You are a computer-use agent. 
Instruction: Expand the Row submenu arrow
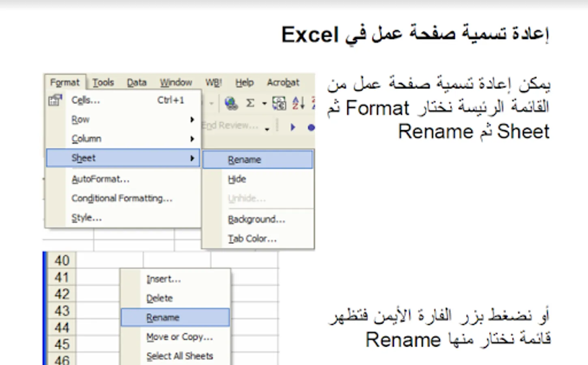(192, 120)
